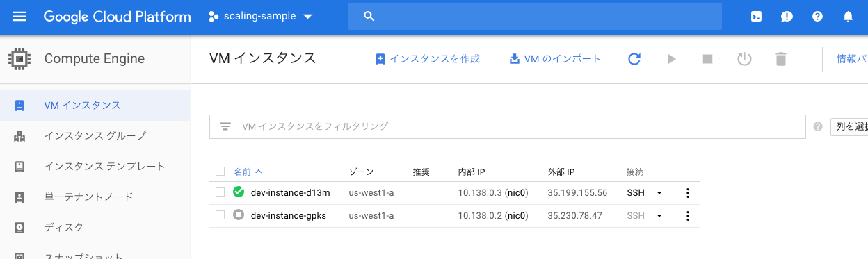Click the インスタンス グループ sidebar icon
Screen dimensions: 868x259
19,136
